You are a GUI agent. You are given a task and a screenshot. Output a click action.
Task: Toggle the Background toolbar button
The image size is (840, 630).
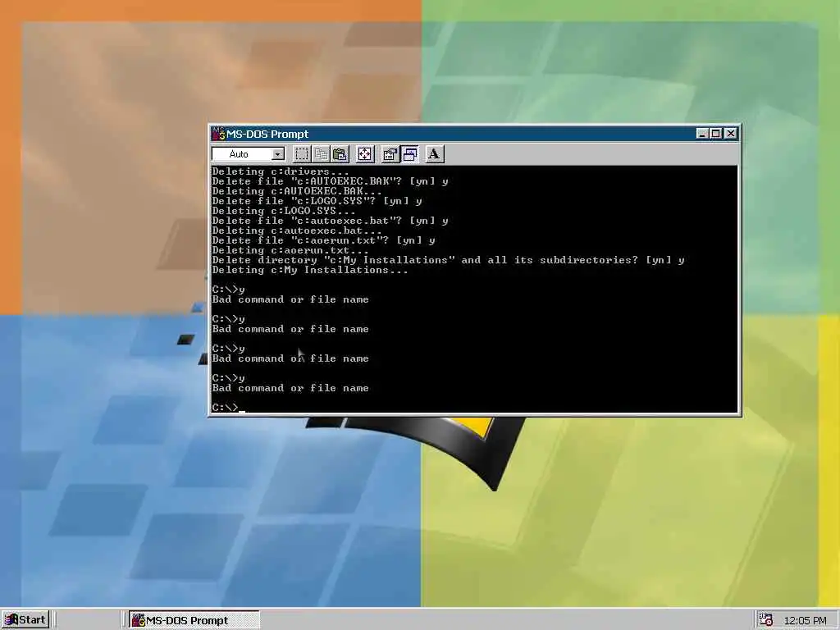(409, 154)
